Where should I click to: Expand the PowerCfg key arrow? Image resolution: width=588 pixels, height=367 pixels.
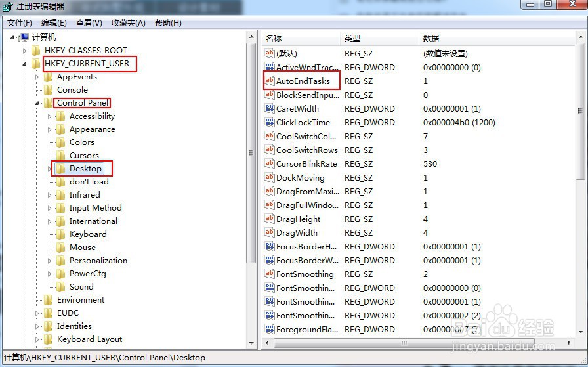pyautogui.click(x=49, y=274)
